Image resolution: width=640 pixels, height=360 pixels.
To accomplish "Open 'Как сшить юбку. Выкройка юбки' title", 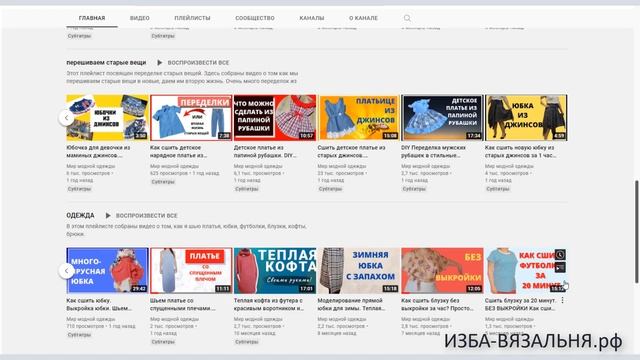I will 99,304.
